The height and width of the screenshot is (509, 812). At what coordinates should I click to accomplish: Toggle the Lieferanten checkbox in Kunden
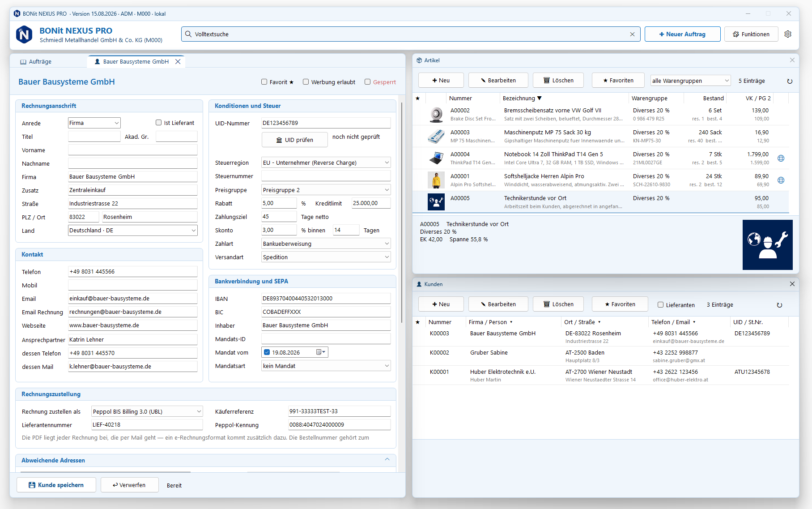click(x=660, y=305)
